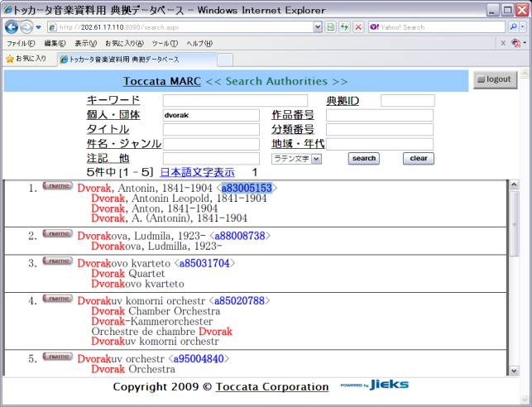Click the results list scrollbar thumb
532x407 pixels.
tap(515, 224)
